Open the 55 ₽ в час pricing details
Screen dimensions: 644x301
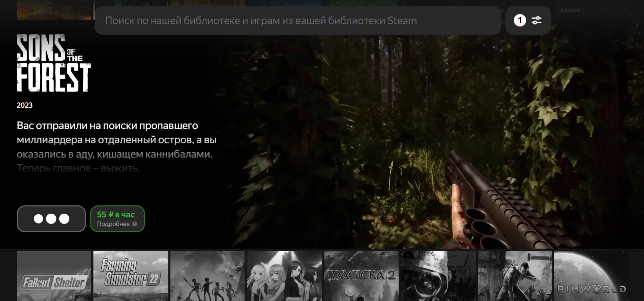coord(116,215)
